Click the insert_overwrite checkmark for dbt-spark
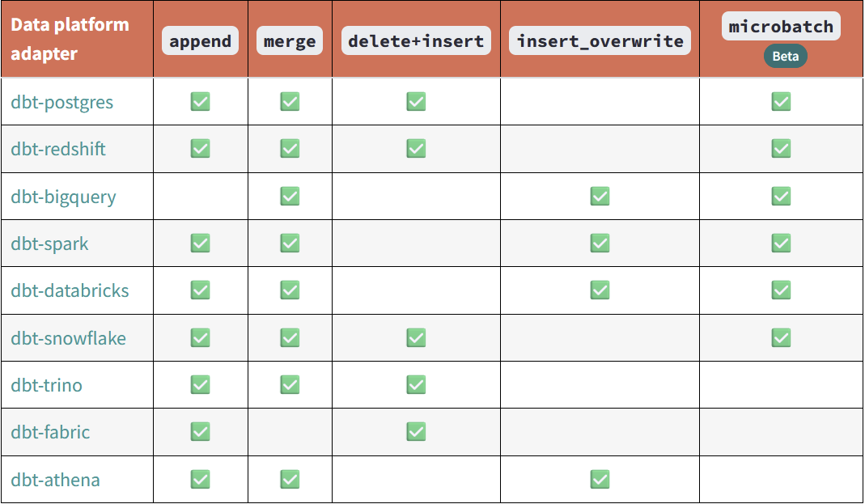The width and height of the screenshot is (865, 504). point(600,244)
